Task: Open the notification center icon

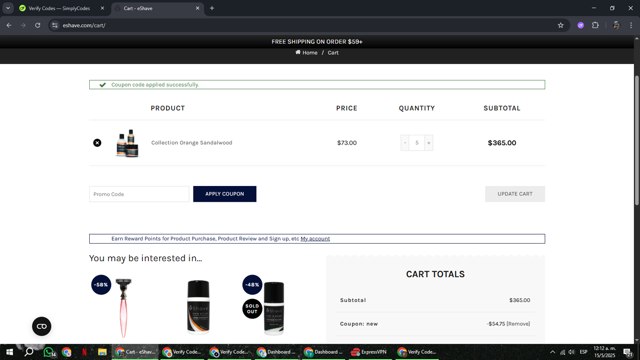Action: pos(628,352)
